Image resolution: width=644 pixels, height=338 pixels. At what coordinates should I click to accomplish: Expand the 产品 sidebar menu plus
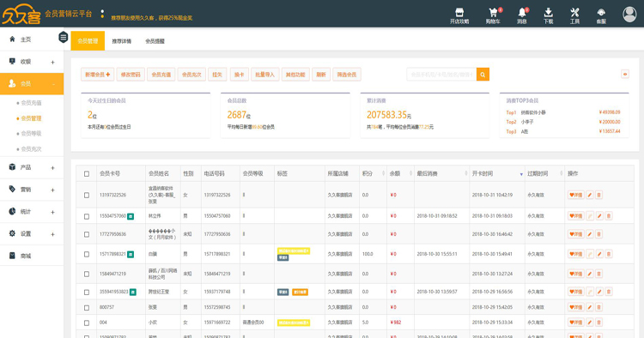(x=52, y=168)
